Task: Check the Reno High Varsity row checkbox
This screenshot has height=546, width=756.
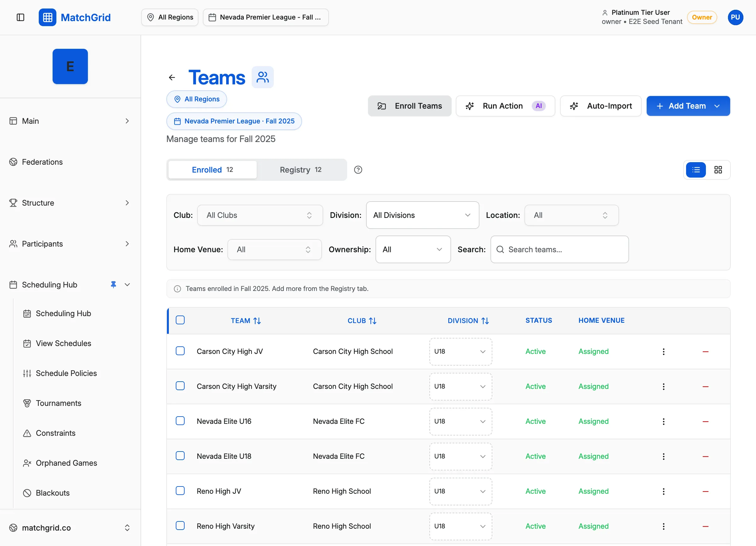Action: pos(180,526)
